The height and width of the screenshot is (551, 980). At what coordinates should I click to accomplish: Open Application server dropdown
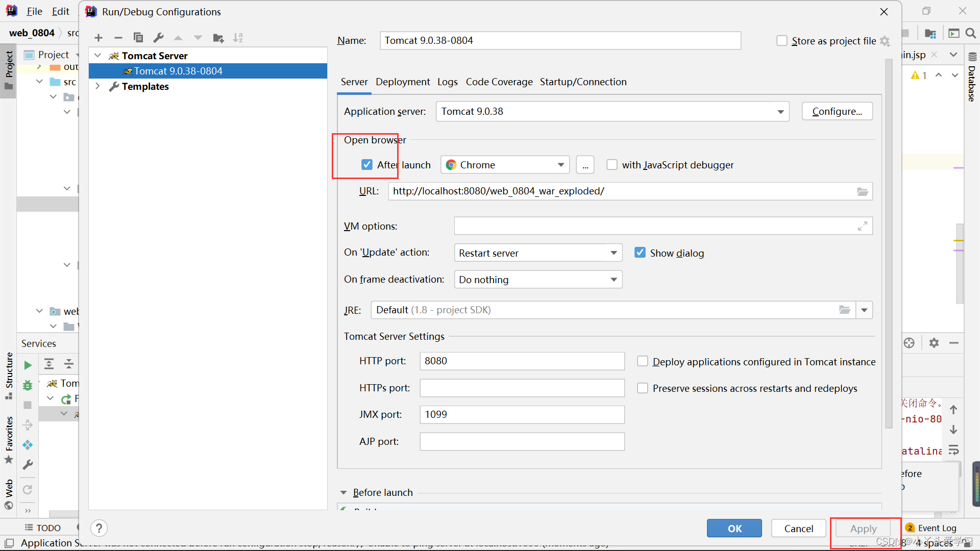[x=612, y=111]
